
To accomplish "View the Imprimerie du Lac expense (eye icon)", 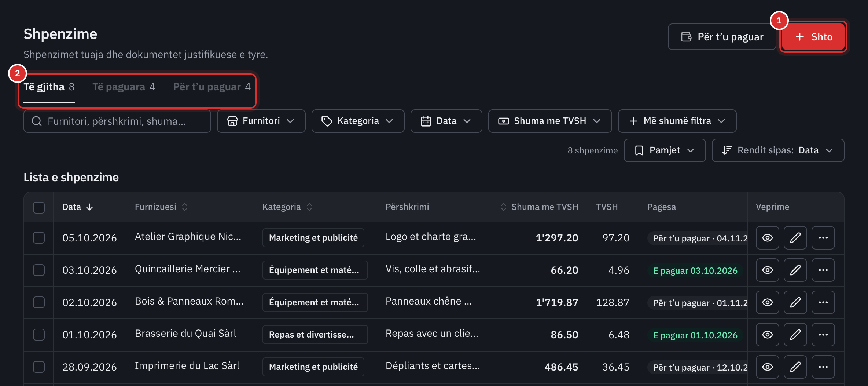I will [767, 367].
